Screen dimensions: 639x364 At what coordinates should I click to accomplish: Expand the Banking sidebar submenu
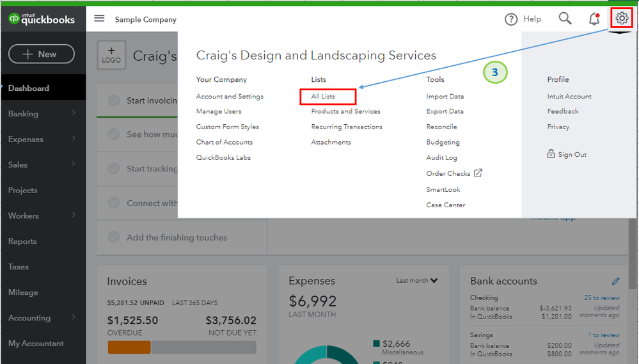[74, 113]
